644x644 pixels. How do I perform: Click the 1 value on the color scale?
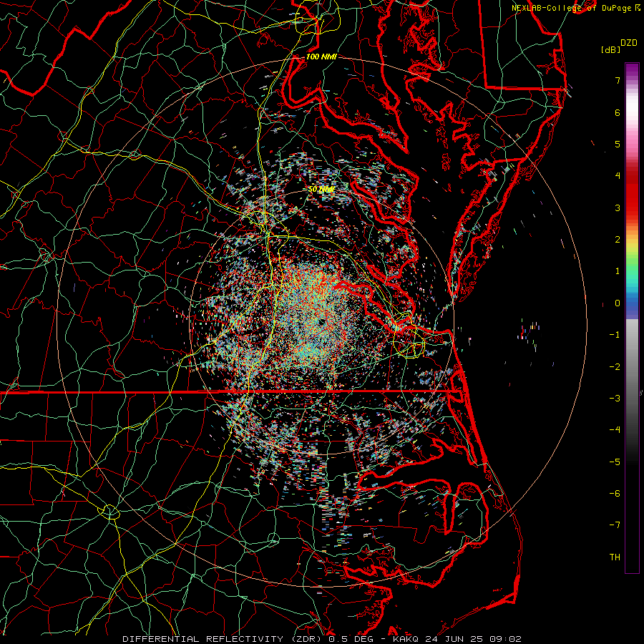[618, 271]
